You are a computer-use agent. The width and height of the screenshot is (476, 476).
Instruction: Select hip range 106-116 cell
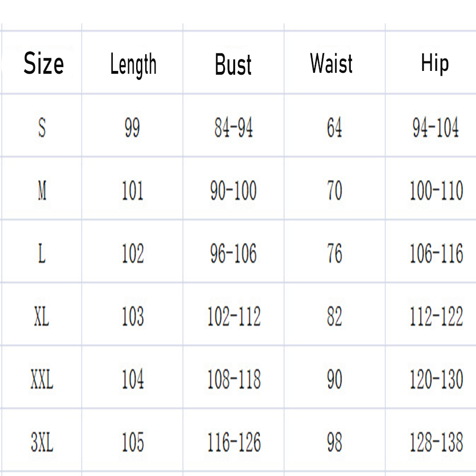coord(436,254)
